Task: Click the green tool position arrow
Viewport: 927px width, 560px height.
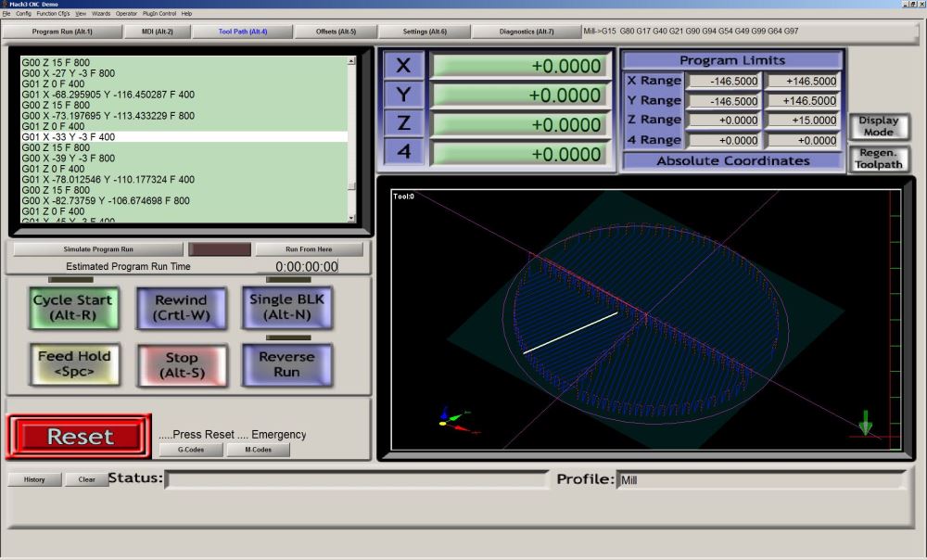Action: pyautogui.click(x=866, y=423)
